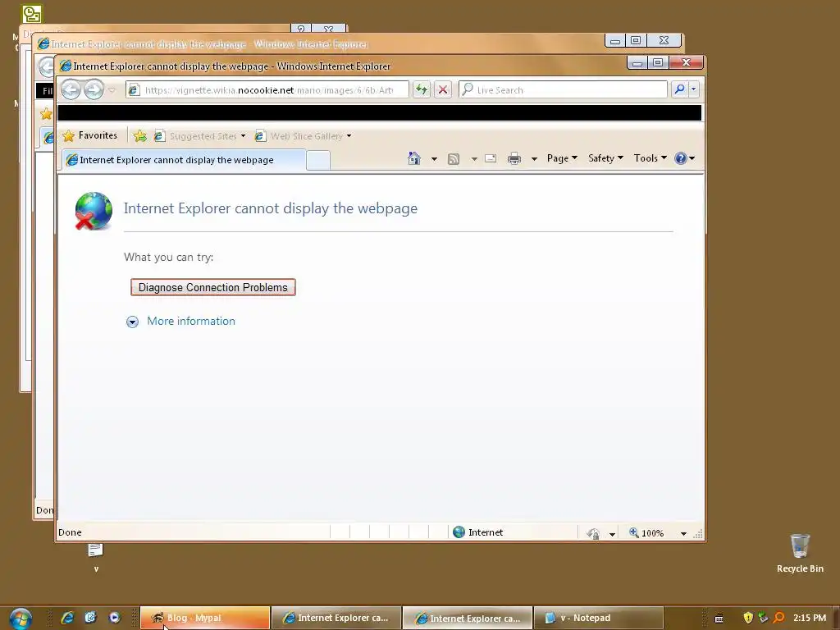Click the Live Search box
This screenshot has width=840, height=630.
pyautogui.click(x=563, y=89)
